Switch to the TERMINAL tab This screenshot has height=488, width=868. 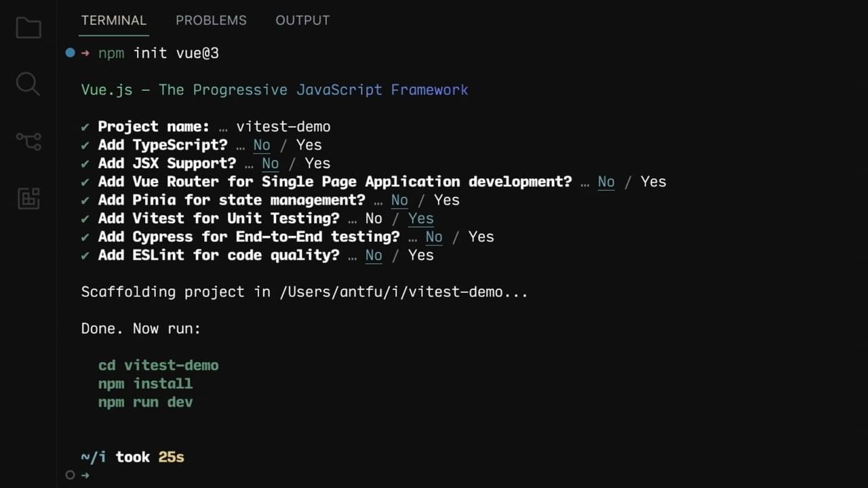pos(113,20)
